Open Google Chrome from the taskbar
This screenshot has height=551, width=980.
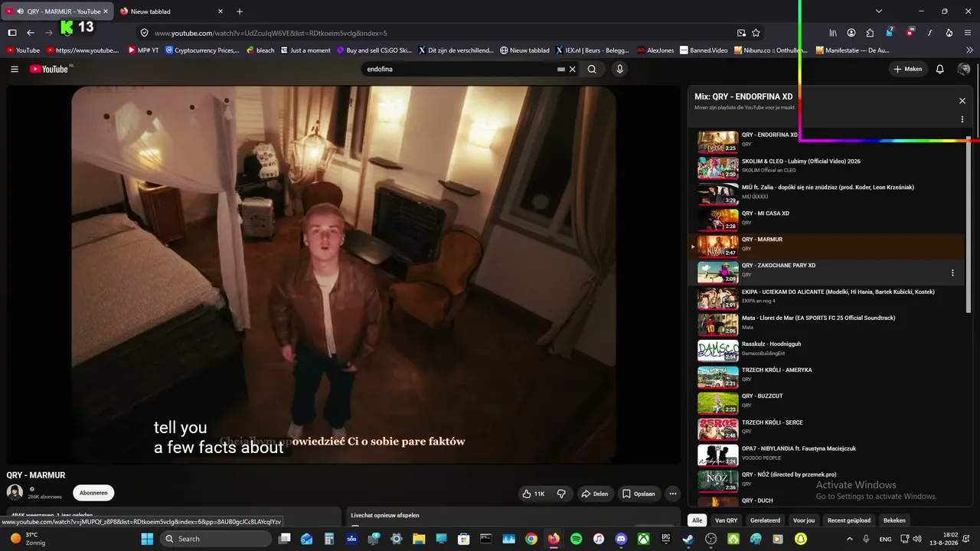click(531, 539)
